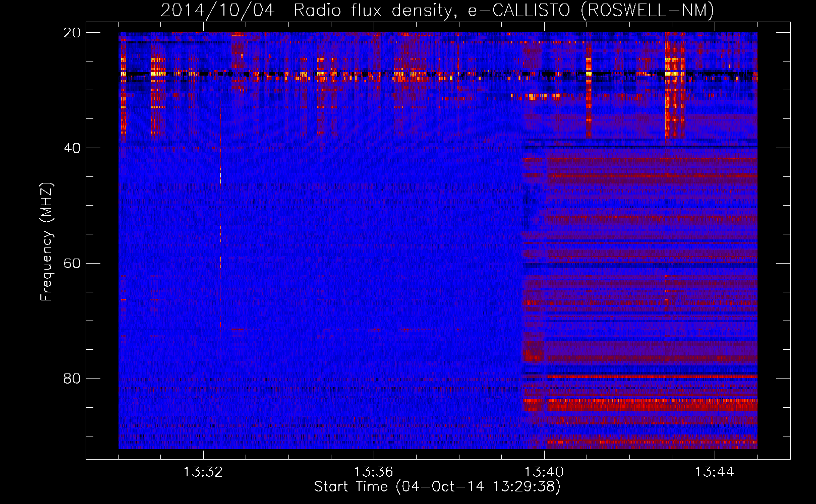Click the 80 frequency tick label

(x=72, y=379)
